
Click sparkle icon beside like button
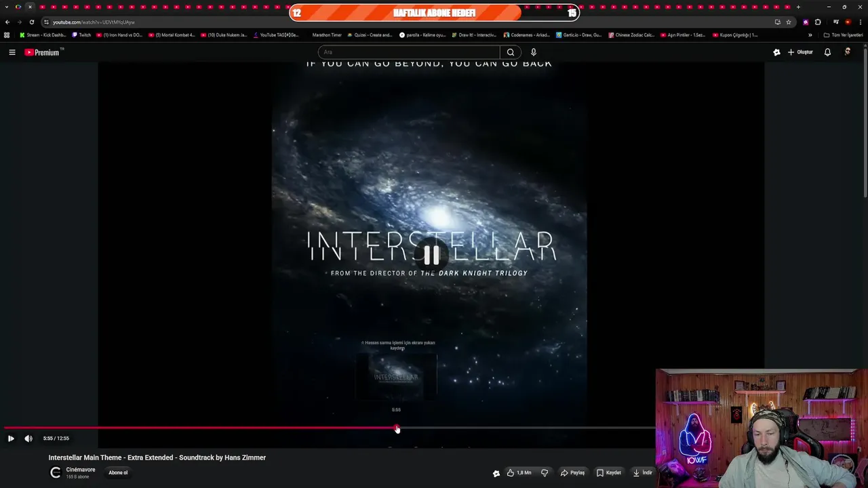point(496,473)
